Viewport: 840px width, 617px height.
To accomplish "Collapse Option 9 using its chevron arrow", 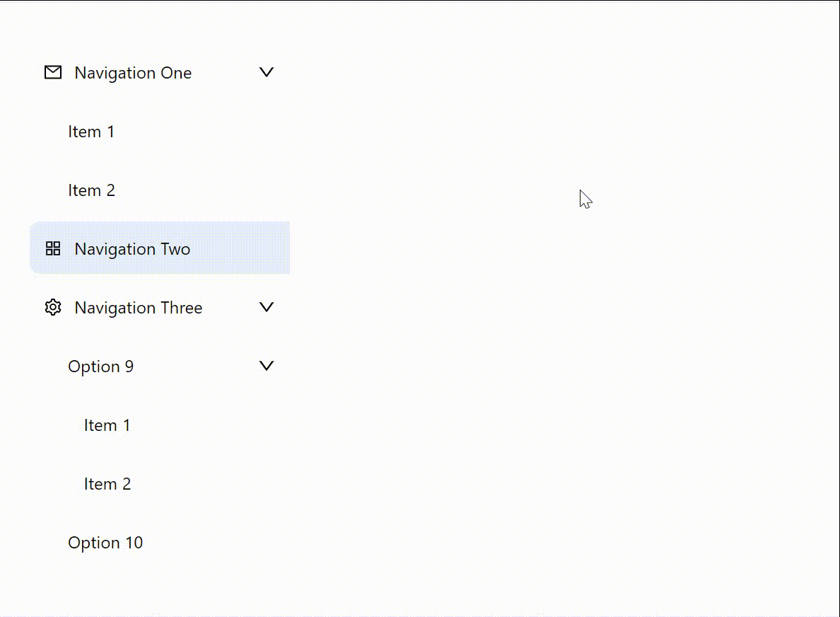I will coord(266,366).
